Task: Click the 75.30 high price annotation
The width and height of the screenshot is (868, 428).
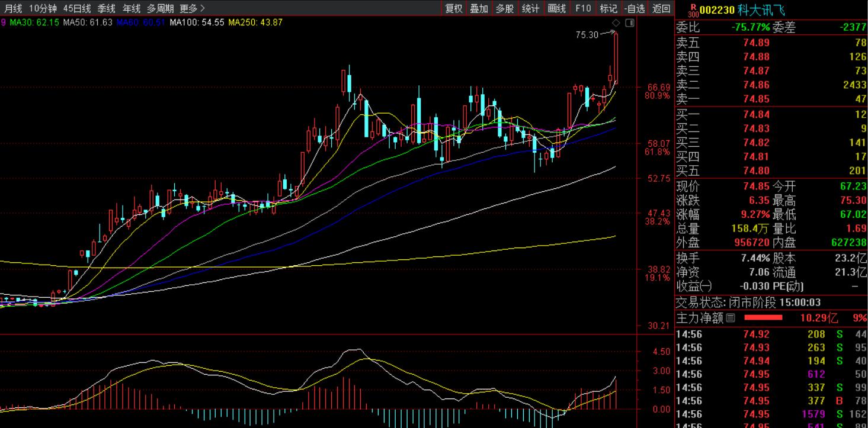Action: tap(587, 35)
